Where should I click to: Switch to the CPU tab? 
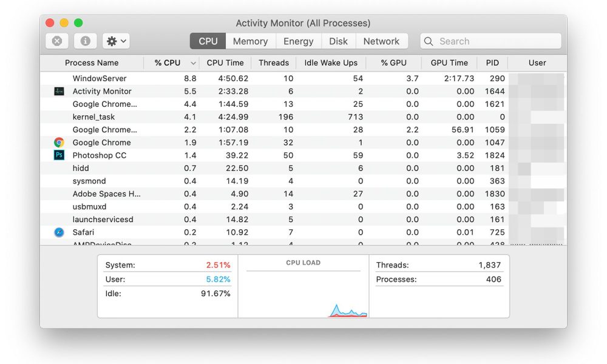click(208, 41)
